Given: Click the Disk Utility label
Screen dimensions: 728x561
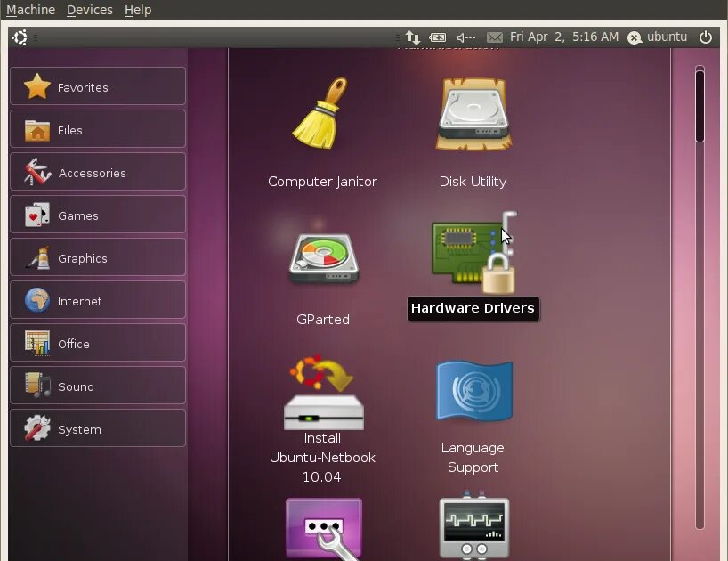Looking at the screenshot, I should click(473, 182).
